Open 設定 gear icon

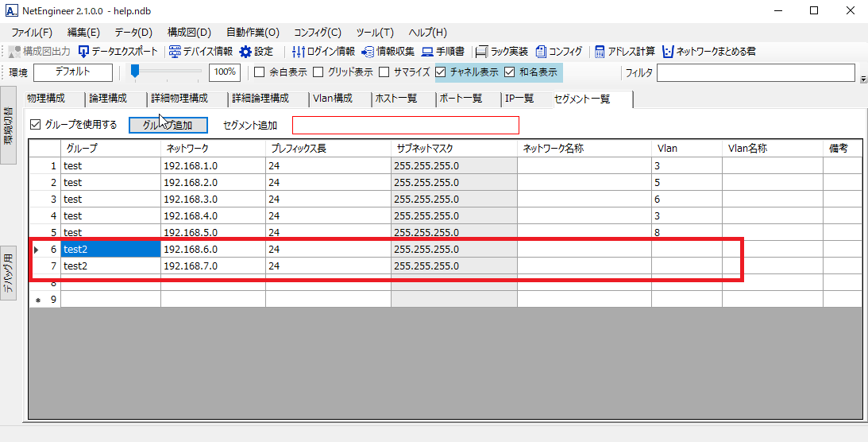click(245, 52)
